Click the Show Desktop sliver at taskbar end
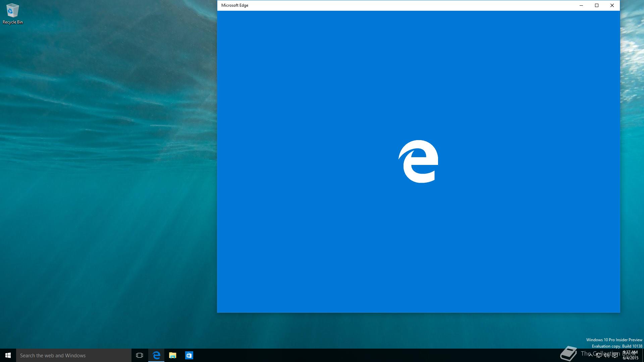Viewport: 644px width, 362px height. 643,355
